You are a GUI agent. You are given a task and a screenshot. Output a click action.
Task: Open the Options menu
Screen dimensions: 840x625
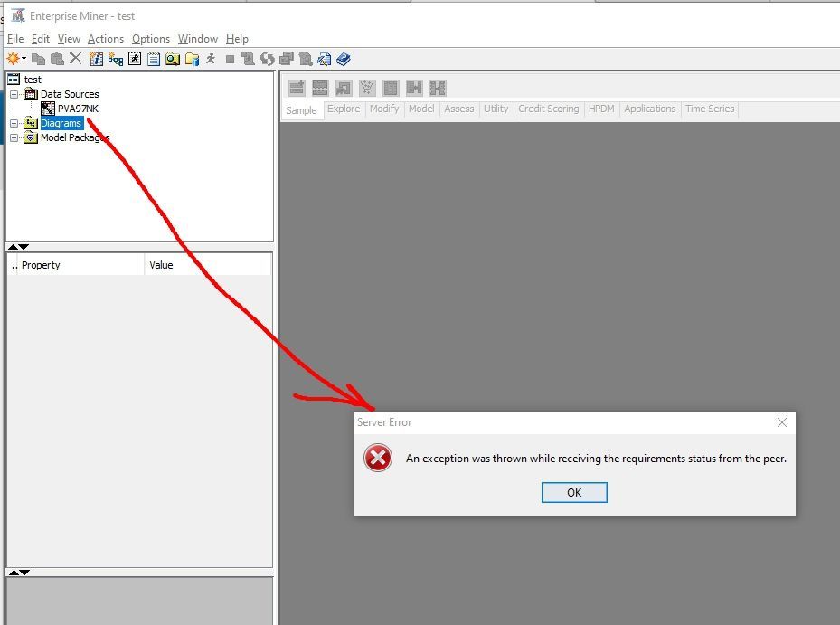150,39
